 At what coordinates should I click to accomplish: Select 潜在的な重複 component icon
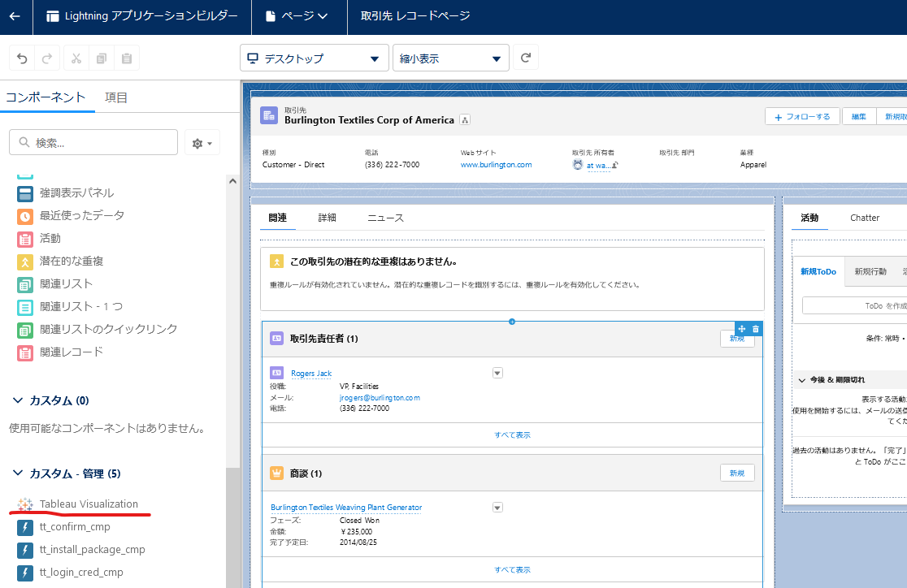pyautogui.click(x=25, y=262)
